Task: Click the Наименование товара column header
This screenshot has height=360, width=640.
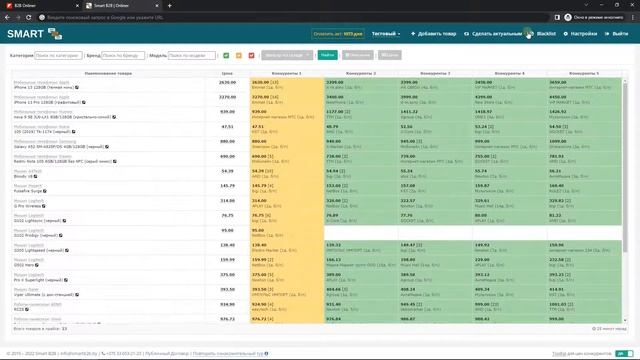Action: 108,73
